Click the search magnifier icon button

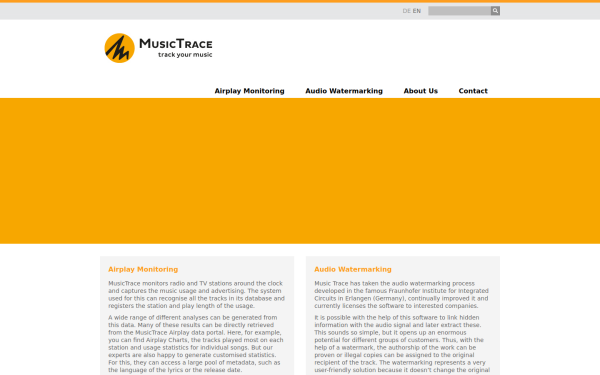(495, 11)
